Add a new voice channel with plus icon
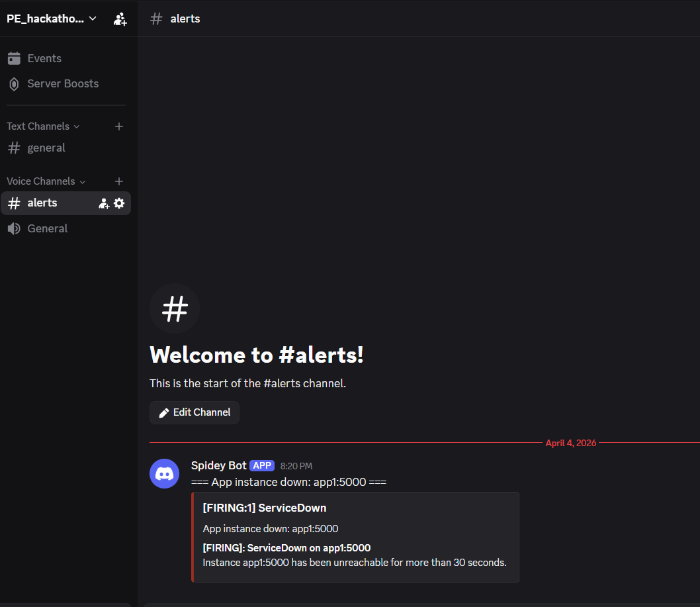Screen dimensions: 700x607 coord(118,181)
